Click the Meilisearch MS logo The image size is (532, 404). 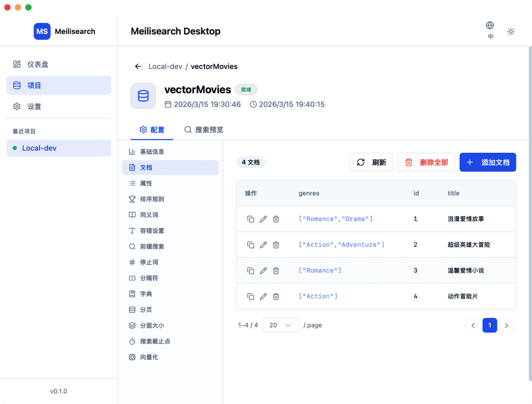tap(42, 31)
